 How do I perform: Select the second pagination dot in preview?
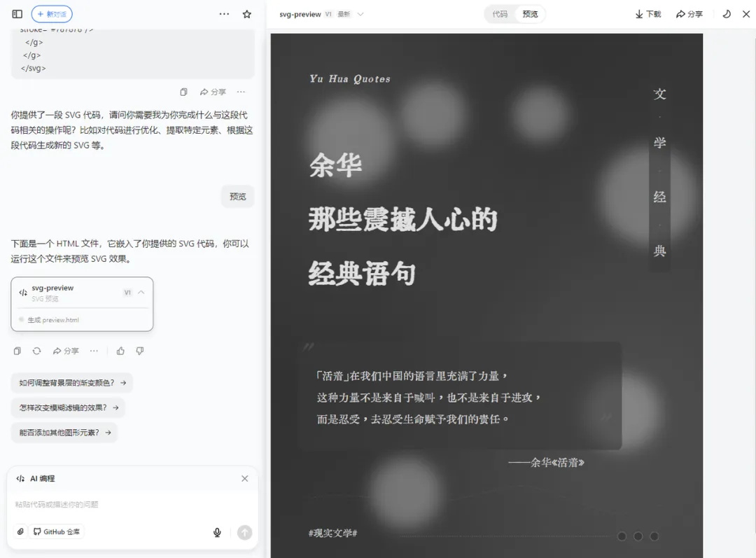(x=638, y=536)
